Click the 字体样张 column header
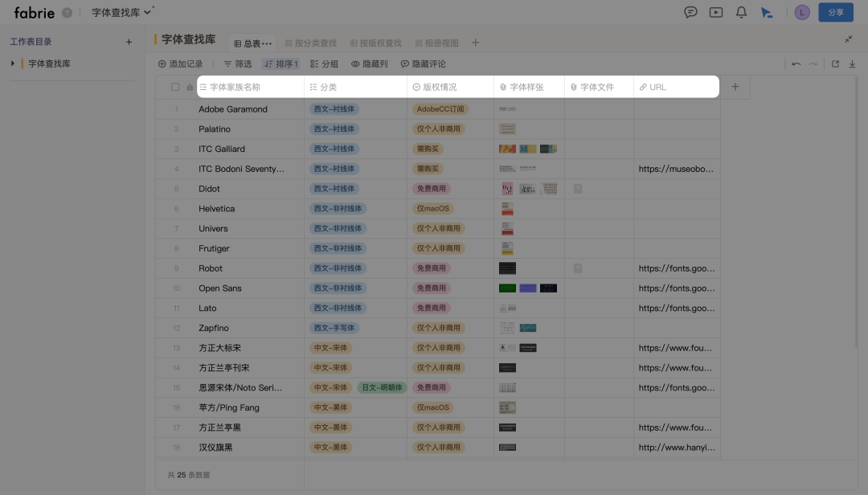This screenshot has width=868, height=495. tap(529, 87)
